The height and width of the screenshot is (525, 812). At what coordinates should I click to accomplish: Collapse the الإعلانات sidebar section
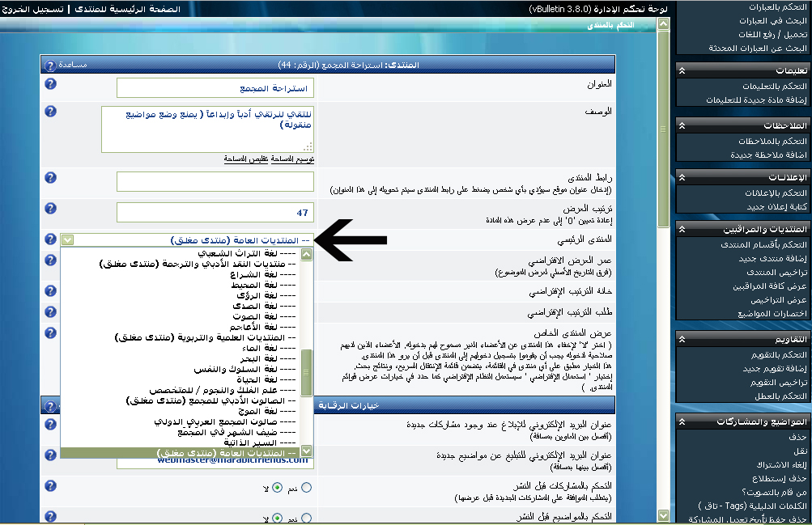(682, 177)
